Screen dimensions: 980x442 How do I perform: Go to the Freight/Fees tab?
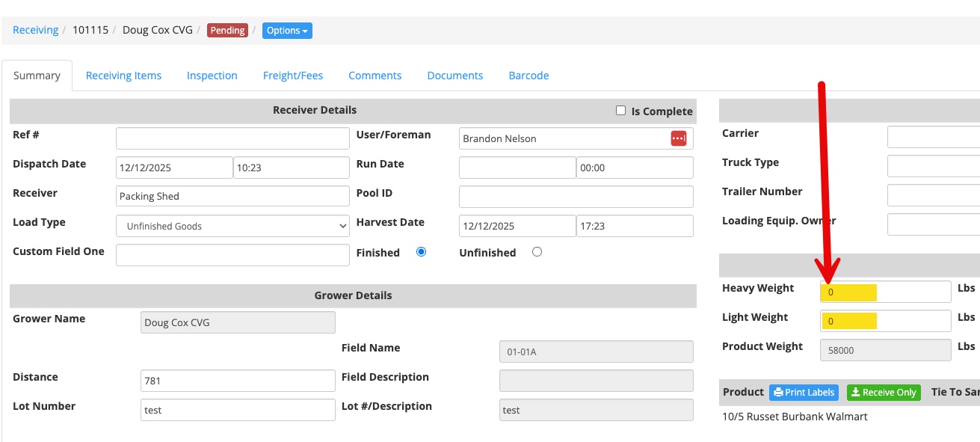293,76
